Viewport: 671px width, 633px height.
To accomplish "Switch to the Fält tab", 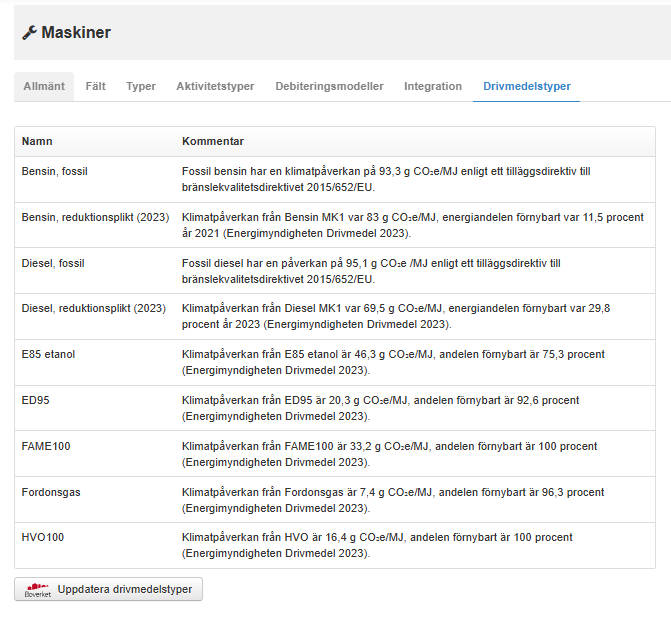I will [x=95, y=86].
